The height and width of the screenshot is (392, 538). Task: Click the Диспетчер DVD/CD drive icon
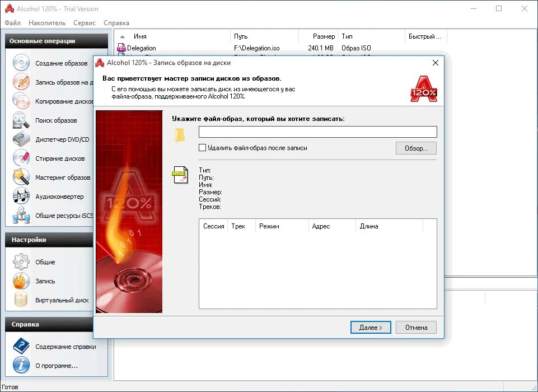(x=21, y=139)
